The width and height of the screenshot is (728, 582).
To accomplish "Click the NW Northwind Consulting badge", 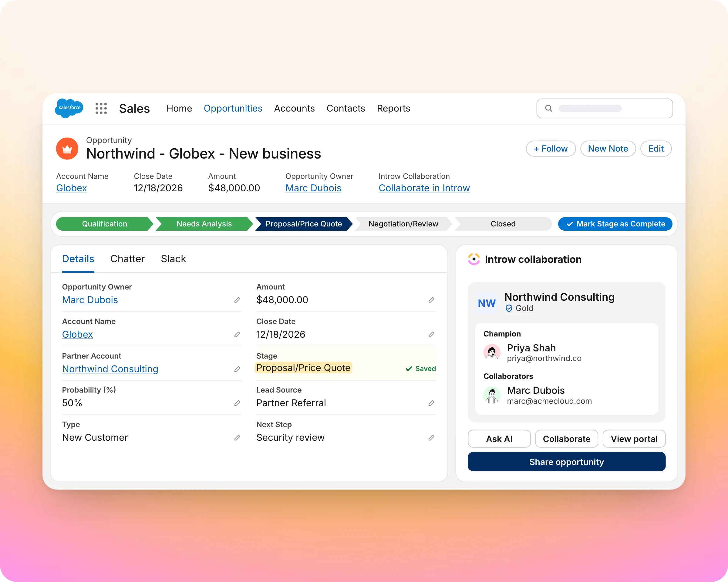I will pyautogui.click(x=487, y=303).
